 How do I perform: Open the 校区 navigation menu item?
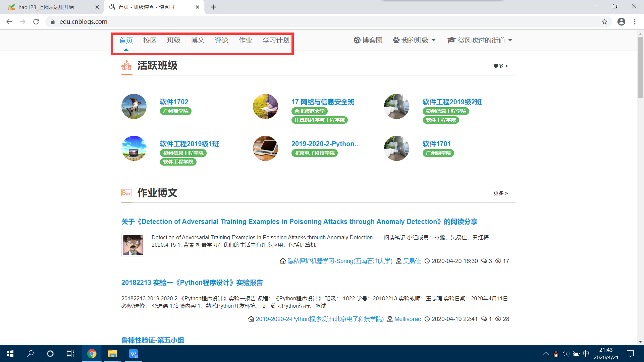(x=150, y=40)
